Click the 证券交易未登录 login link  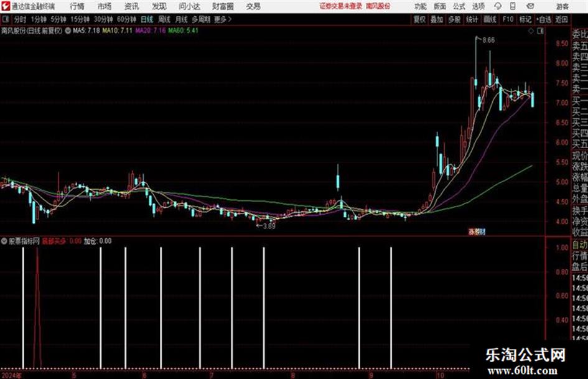341,6
